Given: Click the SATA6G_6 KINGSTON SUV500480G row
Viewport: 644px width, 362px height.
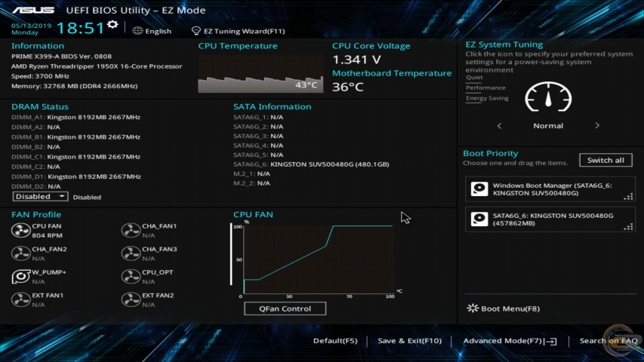Looking at the screenshot, I should tap(311, 164).
